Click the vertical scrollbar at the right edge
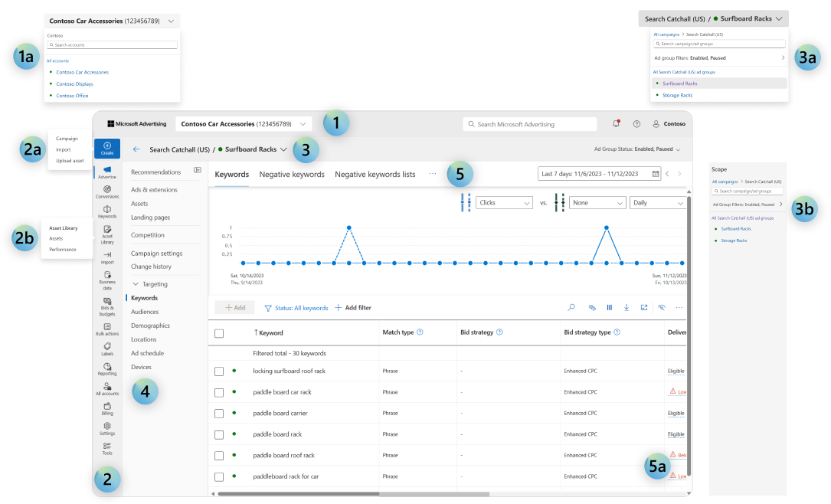The height and width of the screenshot is (504, 831). [x=689, y=336]
